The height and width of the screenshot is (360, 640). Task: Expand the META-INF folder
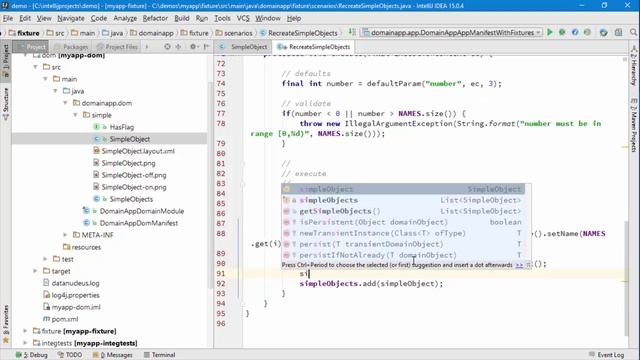tap(65, 235)
